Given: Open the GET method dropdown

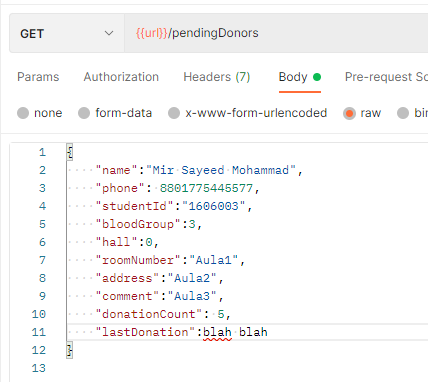Looking at the screenshot, I should tap(67, 33).
